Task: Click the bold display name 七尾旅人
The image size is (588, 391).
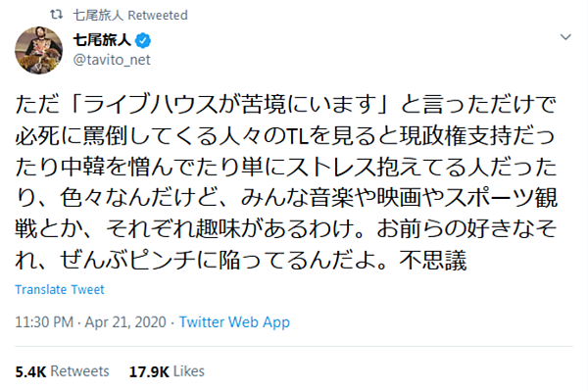Action: click(102, 40)
